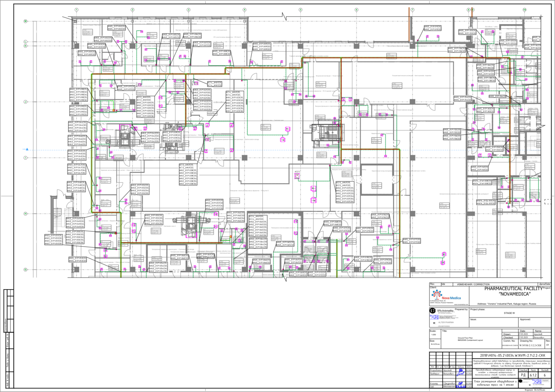This screenshot has width=555, height=392.
Task: Click grid axis bubble number 1
Action: click(x=76, y=10)
